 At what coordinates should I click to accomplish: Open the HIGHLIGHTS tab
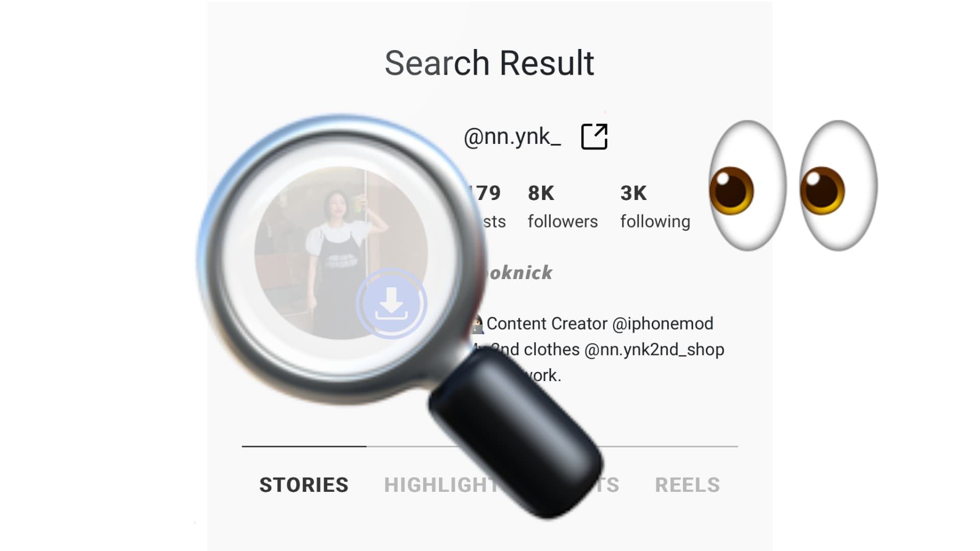pos(442,485)
